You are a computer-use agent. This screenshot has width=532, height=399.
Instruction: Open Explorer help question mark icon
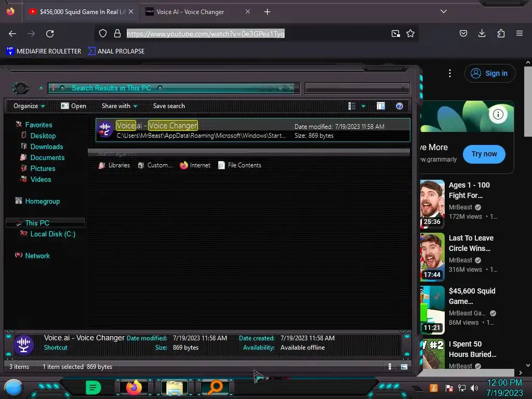400,106
